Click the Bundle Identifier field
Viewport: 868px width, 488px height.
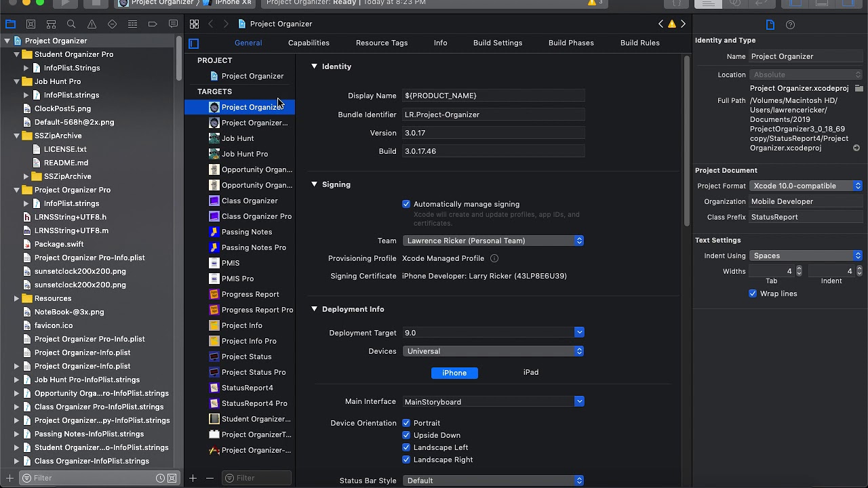tap(493, 115)
